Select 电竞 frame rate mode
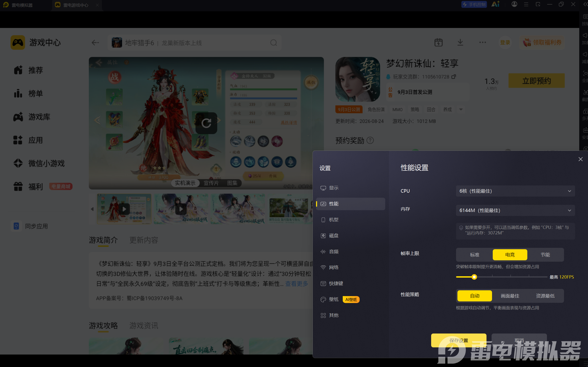Viewport: 588px width, 367px height. click(x=510, y=255)
